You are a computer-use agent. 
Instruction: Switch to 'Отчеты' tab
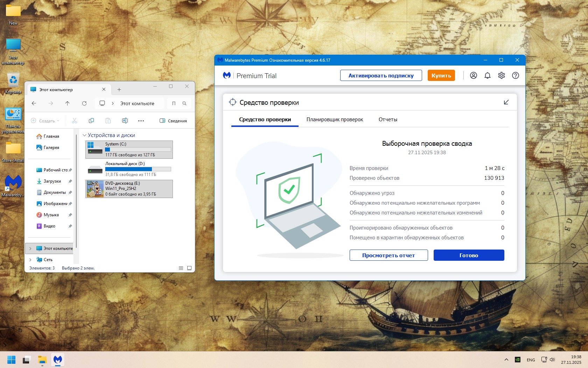click(388, 120)
